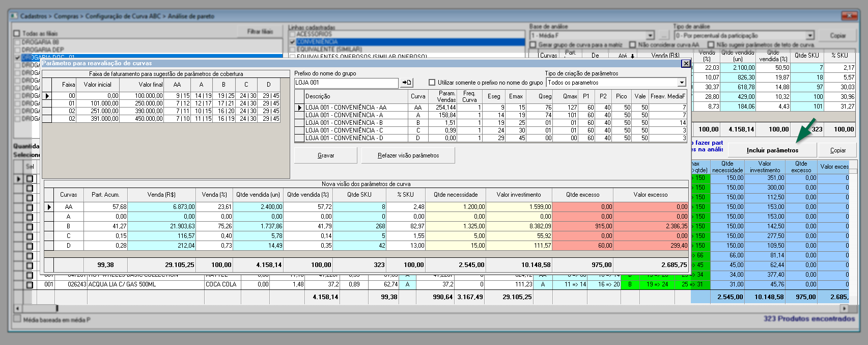The width and height of the screenshot is (868, 345).
Task: Click Valor inicial cell '101.000,00'
Action: (x=98, y=103)
